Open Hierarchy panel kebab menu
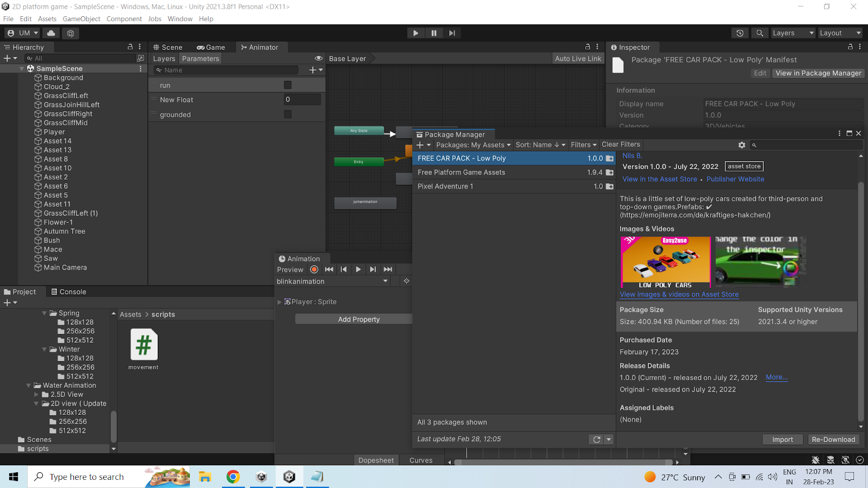The height and width of the screenshot is (488, 868). pos(140,47)
